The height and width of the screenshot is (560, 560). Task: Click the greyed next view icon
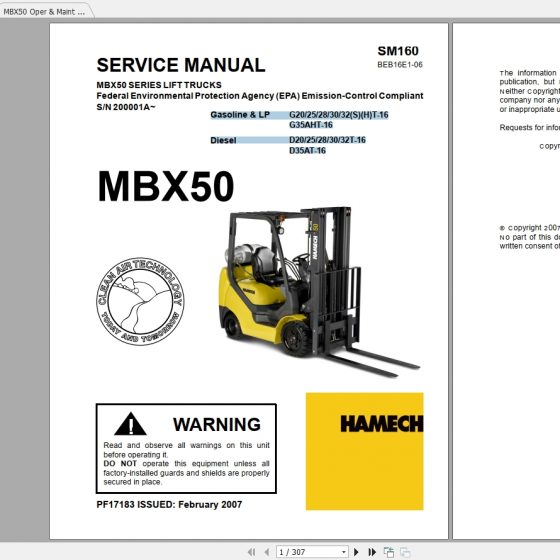(405, 552)
